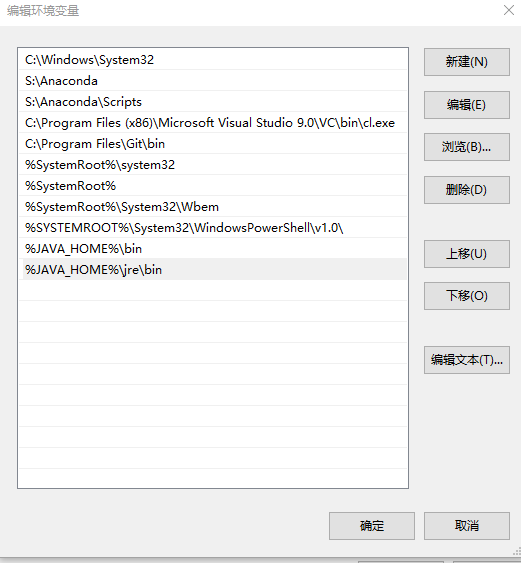Image resolution: width=521 pixels, height=563 pixels.
Task: Select the Microsoft Visual Studio 9.0 cl.exe path
Action: [x=213, y=123]
